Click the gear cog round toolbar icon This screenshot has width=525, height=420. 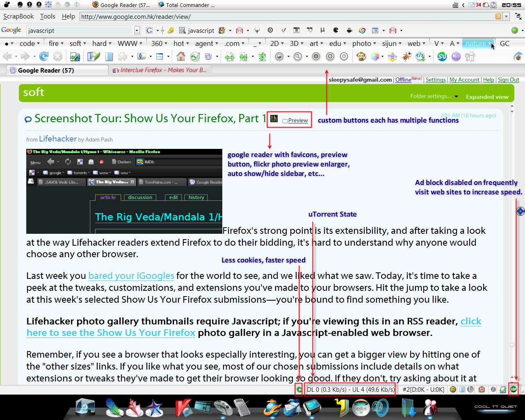click(330, 57)
